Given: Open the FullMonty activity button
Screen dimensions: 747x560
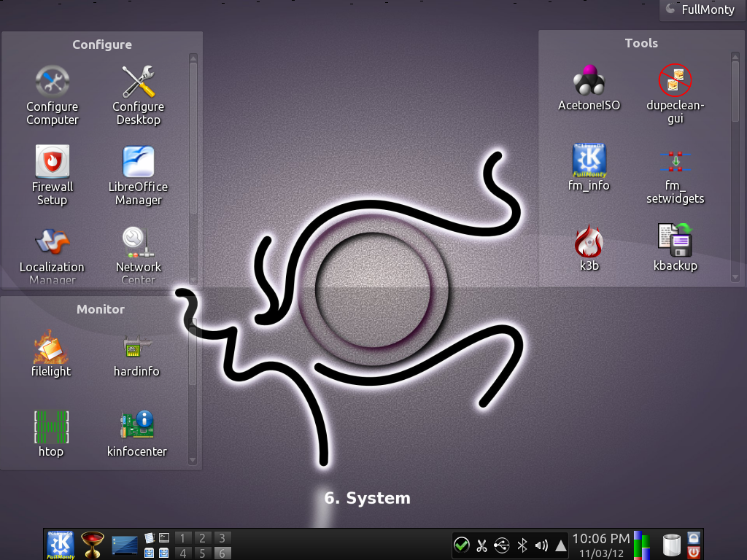Looking at the screenshot, I should pos(701,9).
